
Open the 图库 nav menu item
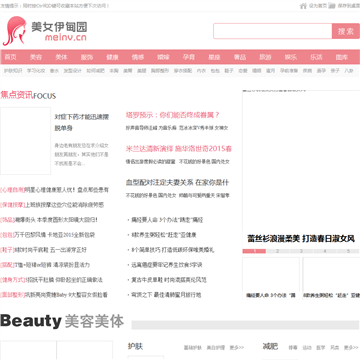point(342,57)
